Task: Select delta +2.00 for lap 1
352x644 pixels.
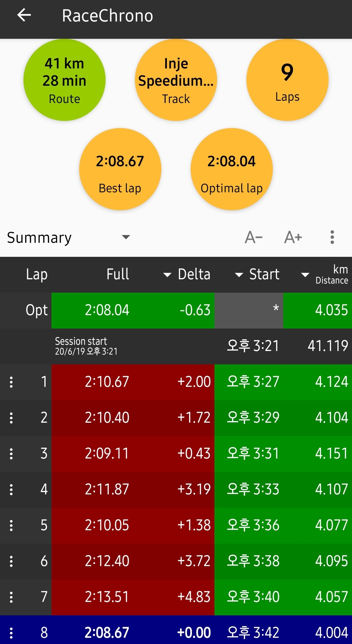Action: 194,382
